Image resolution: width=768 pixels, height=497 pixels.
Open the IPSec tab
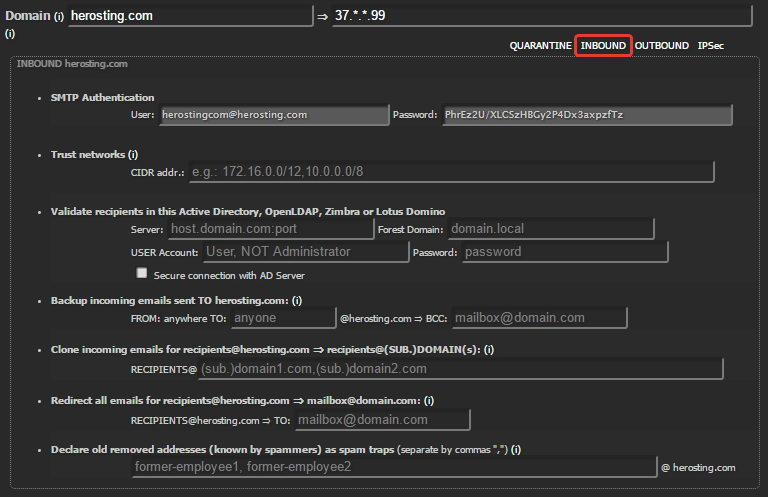point(711,46)
